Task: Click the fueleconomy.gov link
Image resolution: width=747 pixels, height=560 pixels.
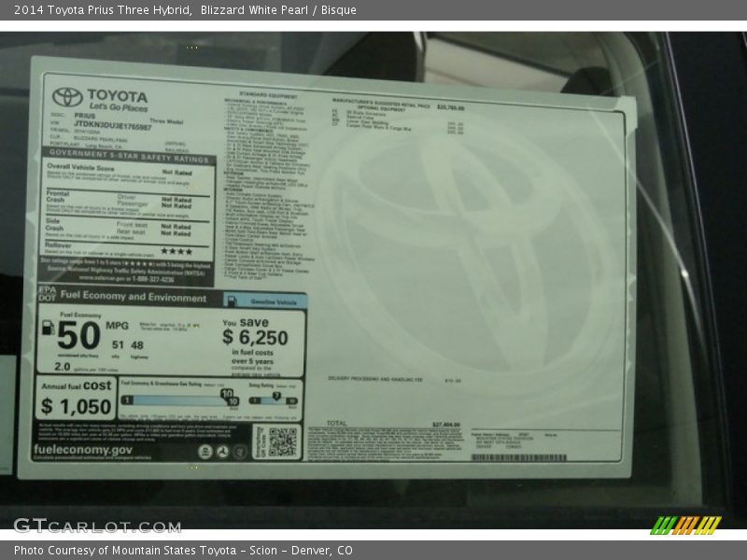Action: pos(83,450)
